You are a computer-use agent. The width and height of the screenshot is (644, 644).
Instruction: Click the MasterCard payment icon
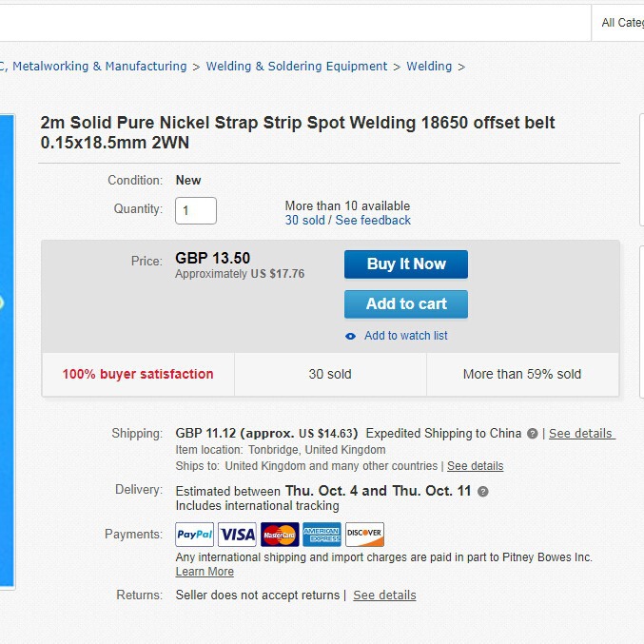pos(279,535)
